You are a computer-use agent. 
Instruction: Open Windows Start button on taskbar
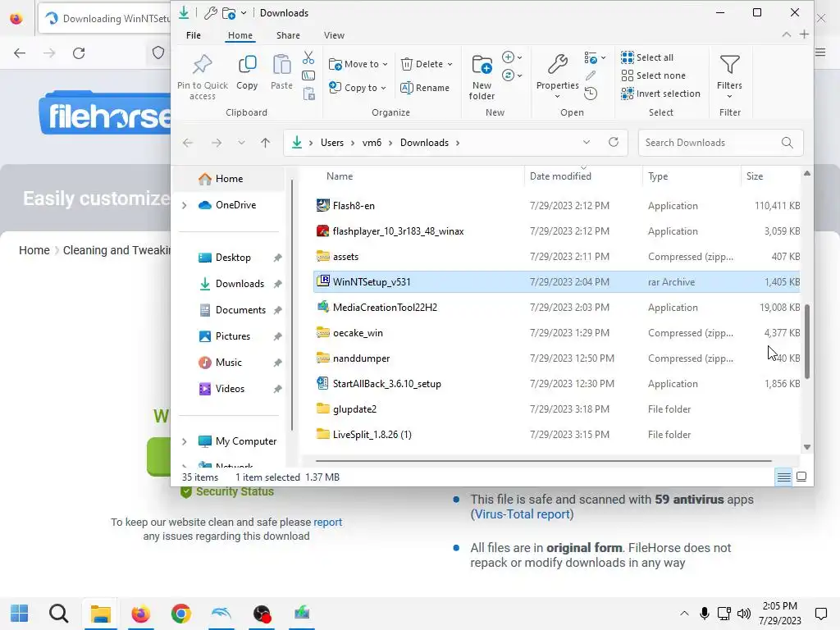pyautogui.click(x=20, y=613)
